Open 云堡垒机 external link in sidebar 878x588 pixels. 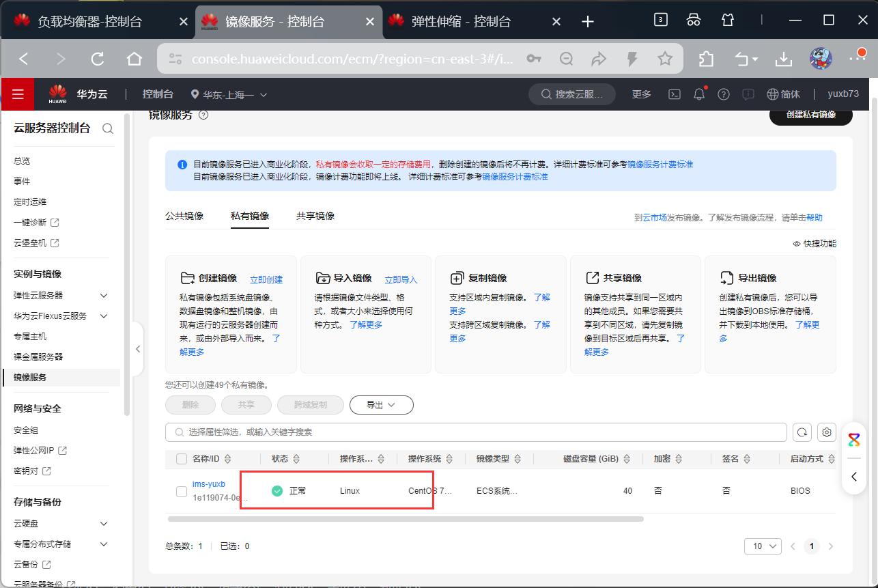[36, 243]
